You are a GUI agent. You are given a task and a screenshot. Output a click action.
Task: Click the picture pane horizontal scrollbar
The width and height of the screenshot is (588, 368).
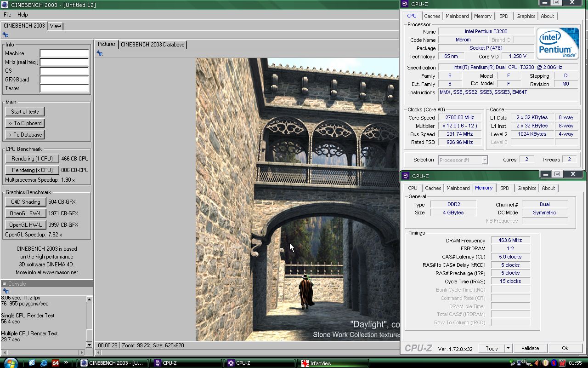(x=247, y=353)
